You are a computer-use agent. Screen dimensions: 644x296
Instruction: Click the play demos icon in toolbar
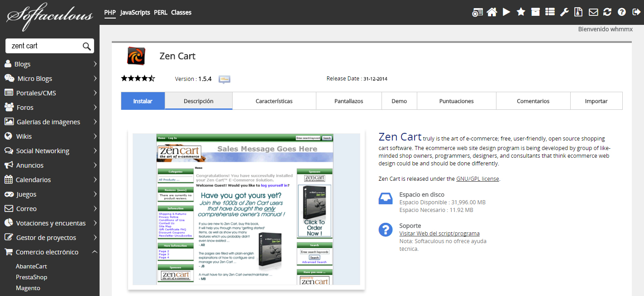[x=506, y=12]
